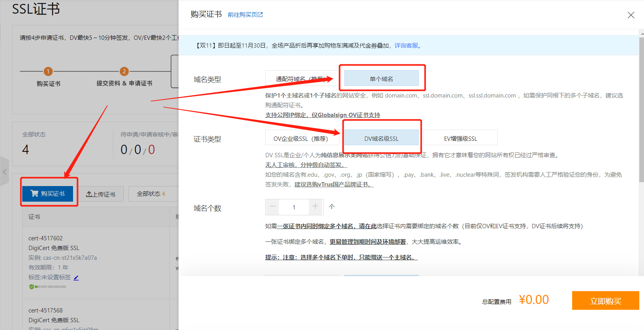This screenshot has width=644, height=330.
Task: Click the shopping cart 购买证书 button
Action: pyautogui.click(x=48, y=193)
